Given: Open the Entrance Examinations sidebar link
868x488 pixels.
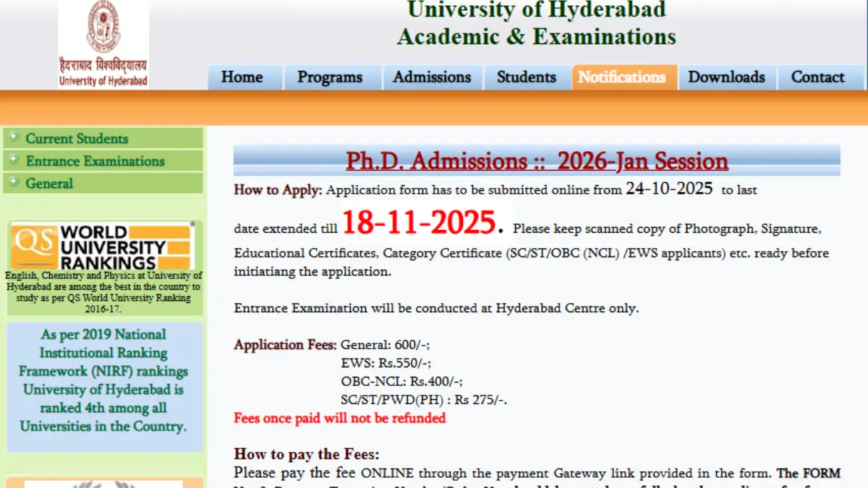Looking at the screenshot, I should click(x=95, y=161).
